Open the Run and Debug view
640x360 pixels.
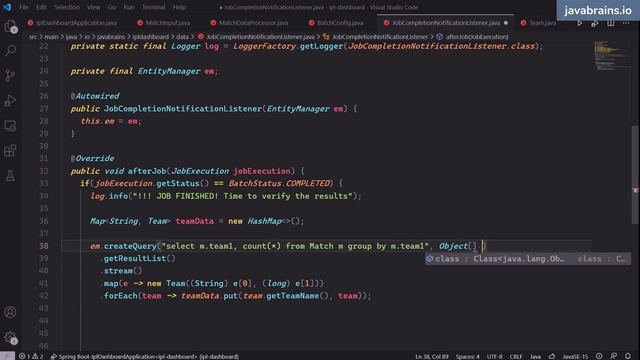coord(10,100)
